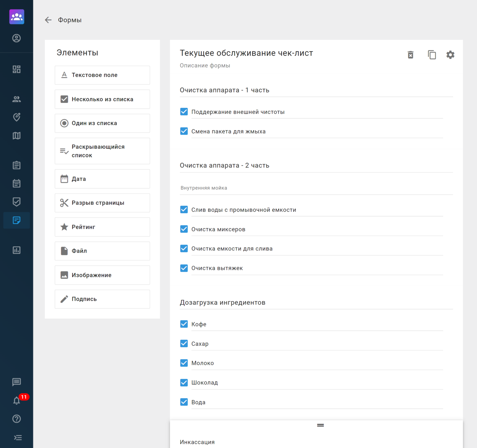This screenshot has width=477, height=448.
Task: Add an Один из списка element
Action: pos(102,123)
